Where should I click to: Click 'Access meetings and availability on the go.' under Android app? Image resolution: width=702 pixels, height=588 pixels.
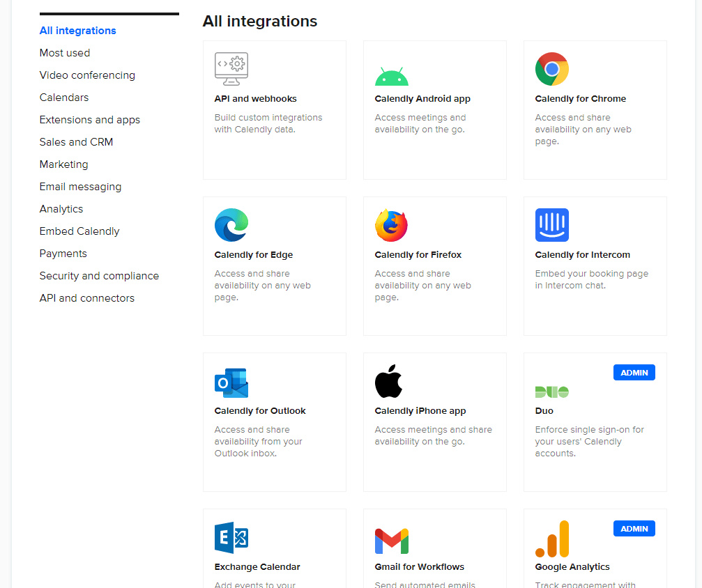coord(420,123)
